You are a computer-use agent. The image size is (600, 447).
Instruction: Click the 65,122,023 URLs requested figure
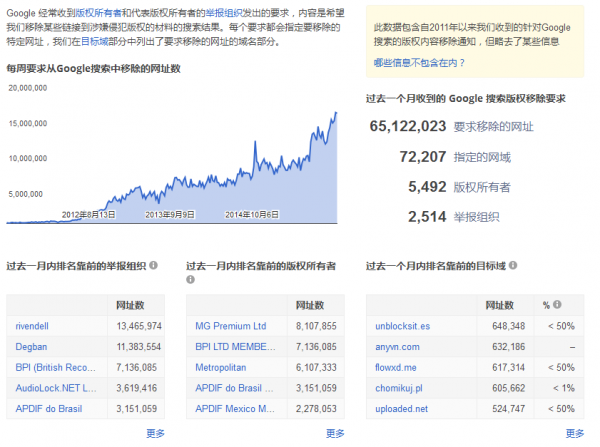point(408,126)
